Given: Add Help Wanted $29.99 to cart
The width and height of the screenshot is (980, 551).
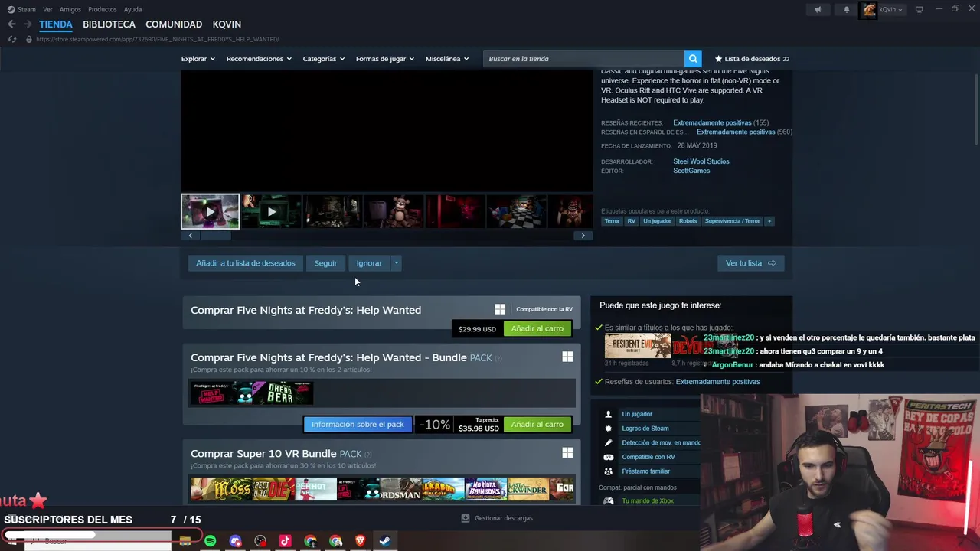Looking at the screenshot, I should tap(537, 328).
